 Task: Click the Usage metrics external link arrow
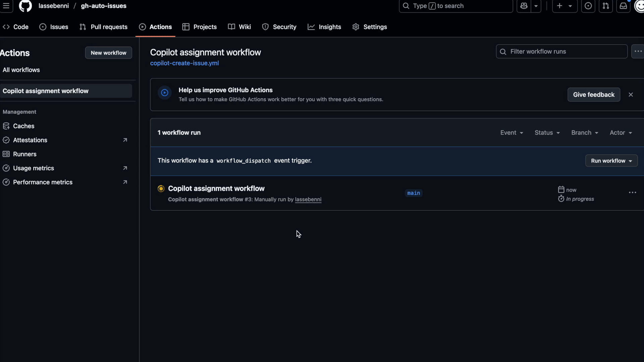point(125,168)
